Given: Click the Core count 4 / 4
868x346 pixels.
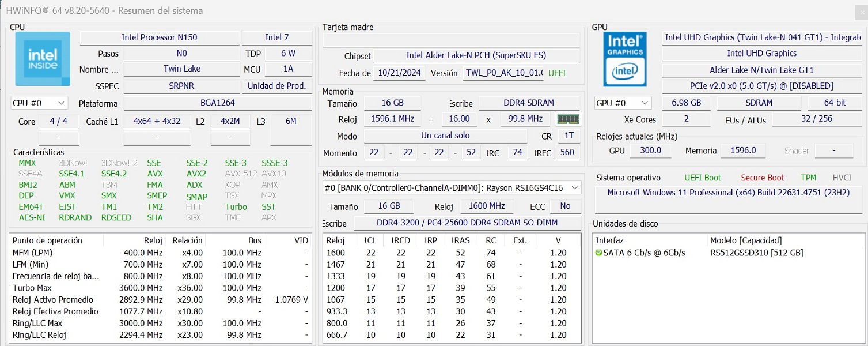Looking at the screenshot, I should click(59, 122).
